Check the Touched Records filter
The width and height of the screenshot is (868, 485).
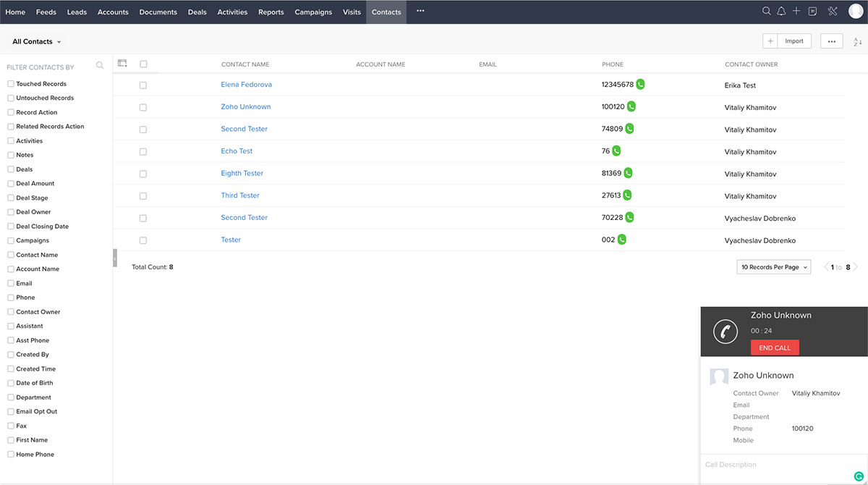pyautogui.click(x=11, y=84)
